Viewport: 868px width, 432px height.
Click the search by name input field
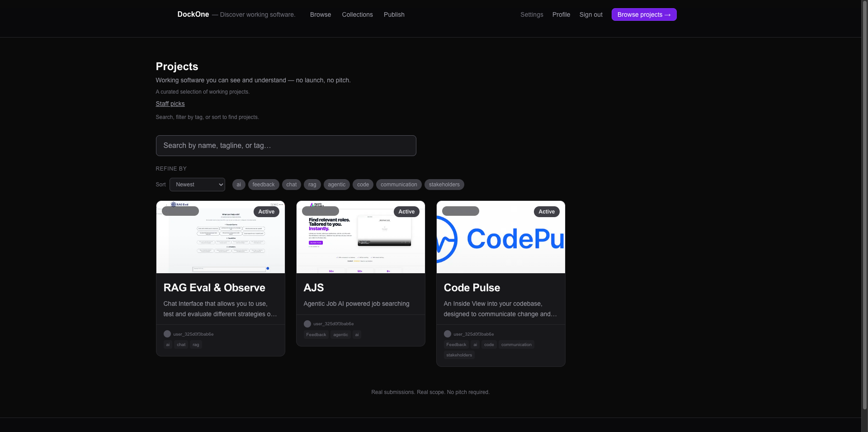(286, 145)
